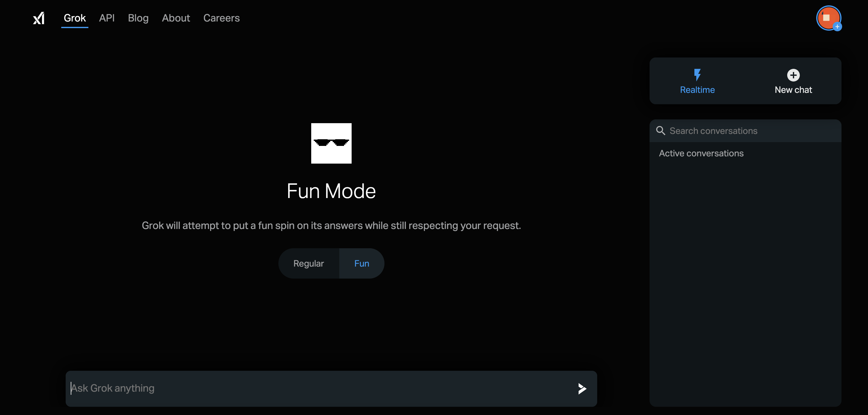Click the Ask Grok anything input

pos(317,388)
